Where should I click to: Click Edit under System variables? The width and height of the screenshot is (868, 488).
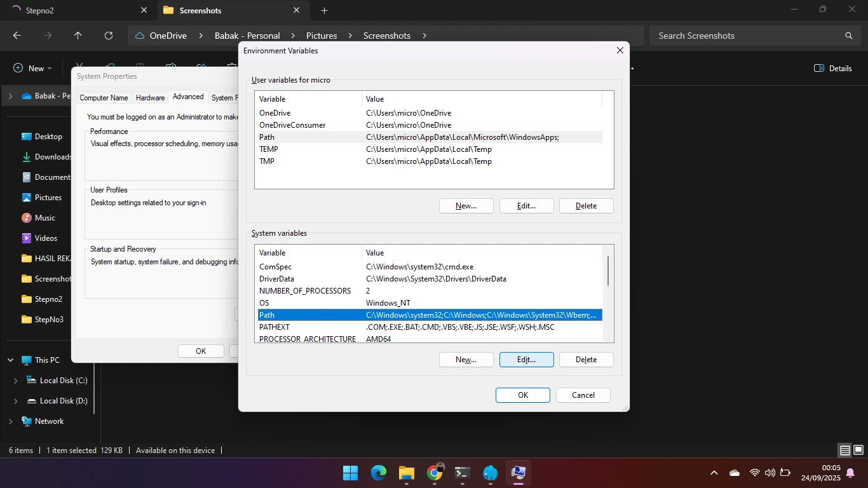(526, 360)
